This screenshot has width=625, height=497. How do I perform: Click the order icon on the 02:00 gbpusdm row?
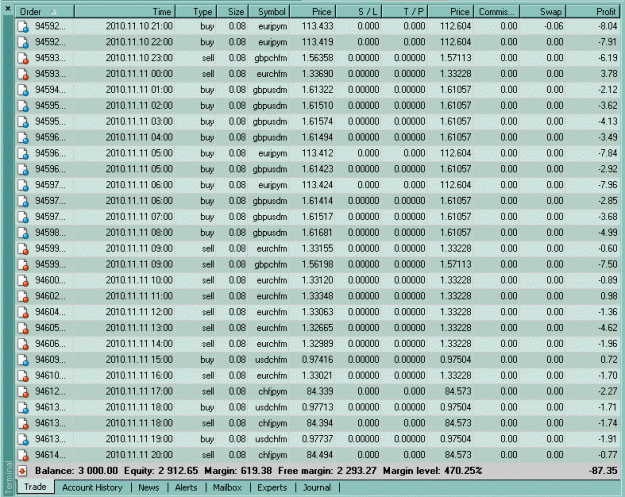click(x=23, y=106)
